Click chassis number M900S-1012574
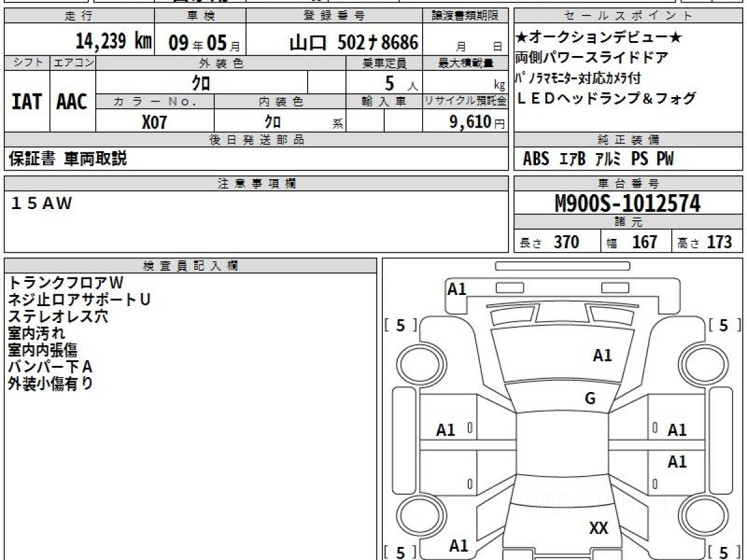The height and width of the screenshot is (560, 747). [627, 203]
